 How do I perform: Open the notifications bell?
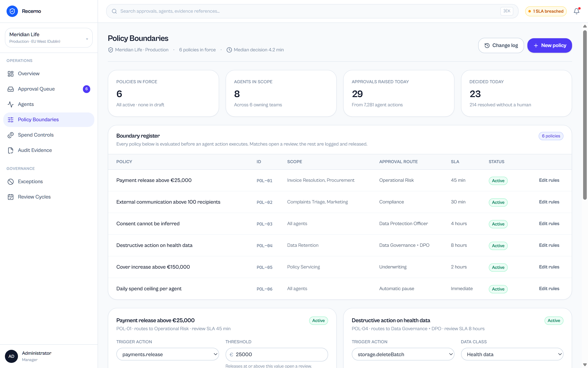click(576, 11)
